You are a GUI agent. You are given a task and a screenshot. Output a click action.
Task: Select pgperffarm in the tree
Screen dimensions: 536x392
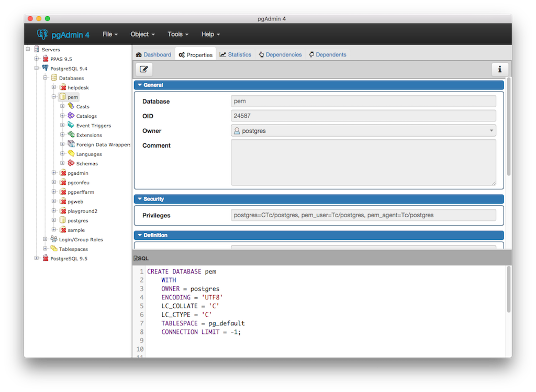[81, 192]
